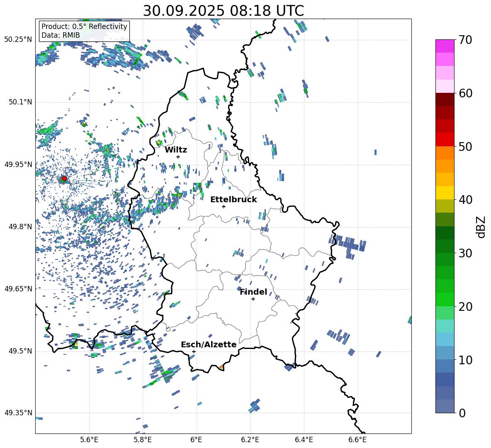Click the dark green colorbar segment near 30
Viewport: 491px width, 448px height.
coord(445,246)
